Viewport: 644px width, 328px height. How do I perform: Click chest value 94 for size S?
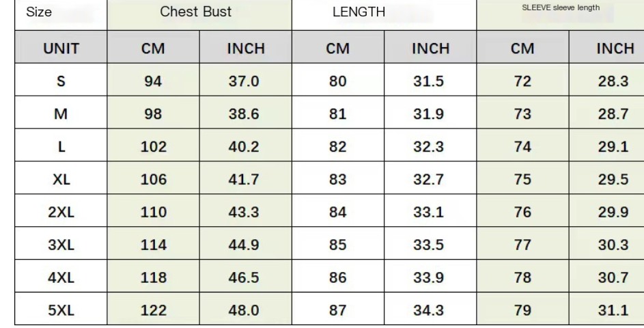(153, 80)
